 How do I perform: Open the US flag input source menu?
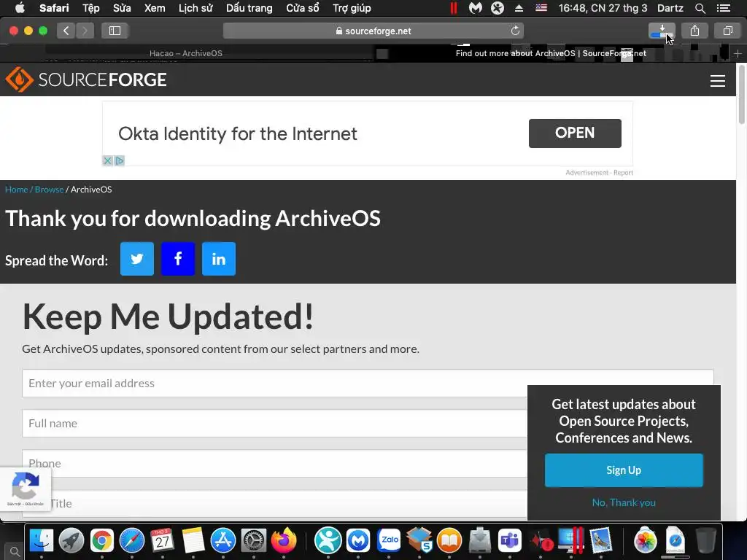pos(541,7)
